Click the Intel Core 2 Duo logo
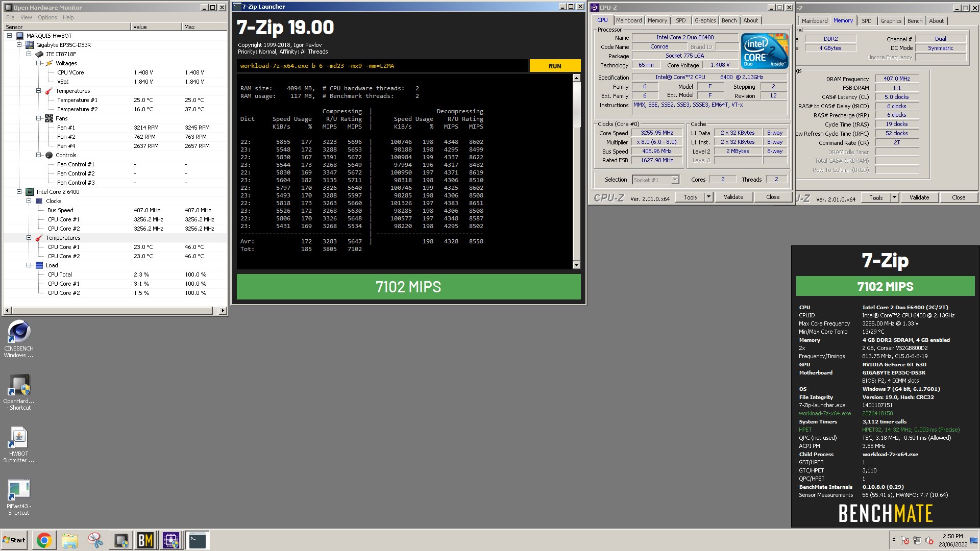This screenshot has height=551, width=980. point(764,51)
